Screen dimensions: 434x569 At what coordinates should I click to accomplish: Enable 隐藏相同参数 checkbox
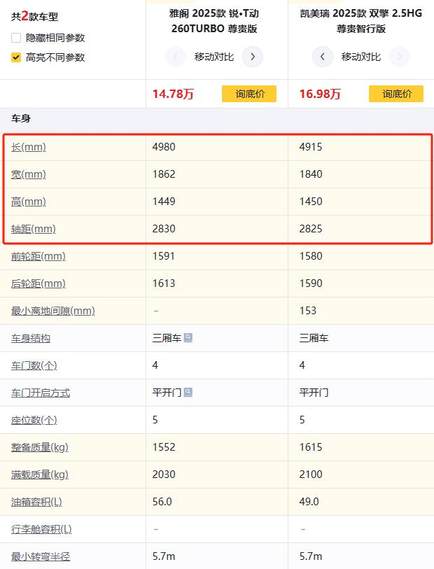pyautogui.click(x=16, y=38)
